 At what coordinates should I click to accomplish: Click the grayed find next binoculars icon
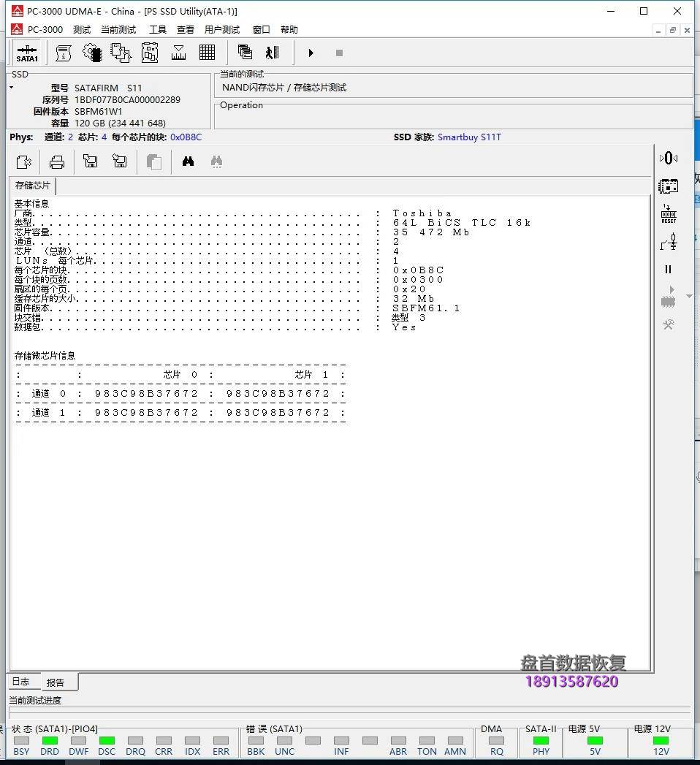coord(216,161)
